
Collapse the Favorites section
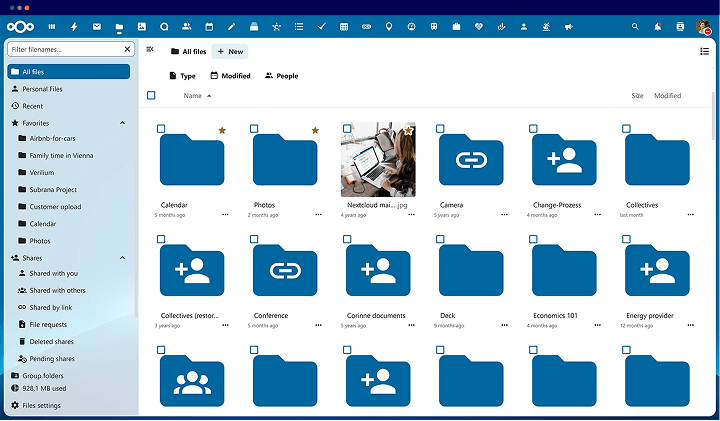(123, 123)
